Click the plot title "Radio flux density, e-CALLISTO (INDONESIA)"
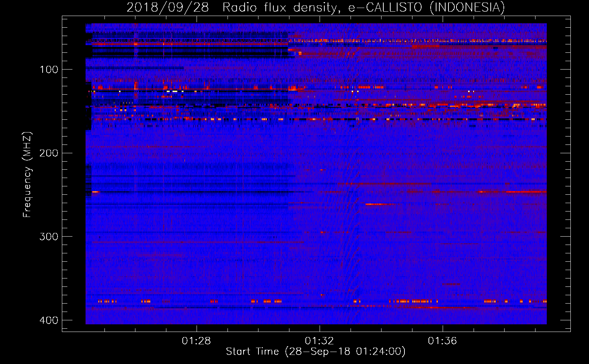This screenshot has width=589, height=364. [364, 8]
